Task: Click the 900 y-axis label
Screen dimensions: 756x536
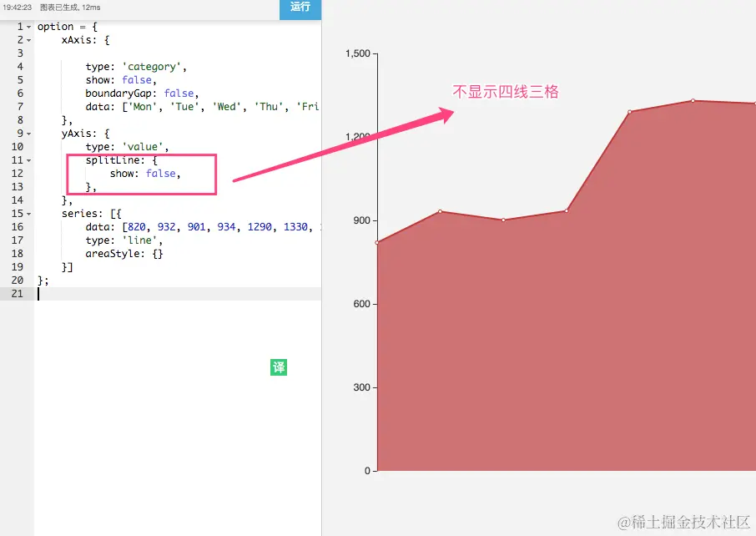Action: [361, 220]
